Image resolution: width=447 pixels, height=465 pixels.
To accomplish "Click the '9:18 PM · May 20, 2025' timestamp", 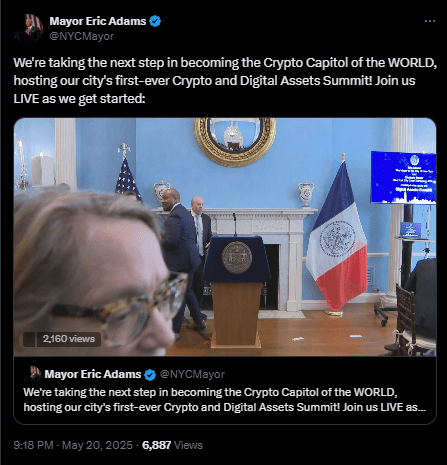I will tap(73, 445).
